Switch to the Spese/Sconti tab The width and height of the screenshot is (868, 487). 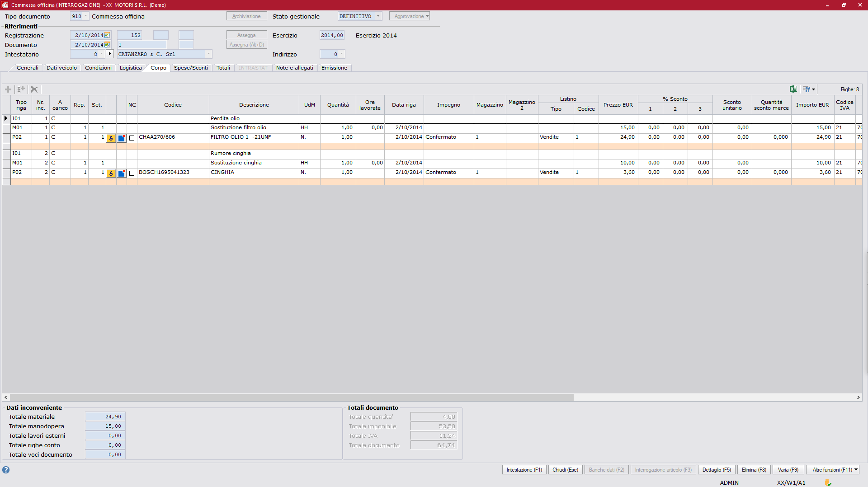(x=191, y=68)
